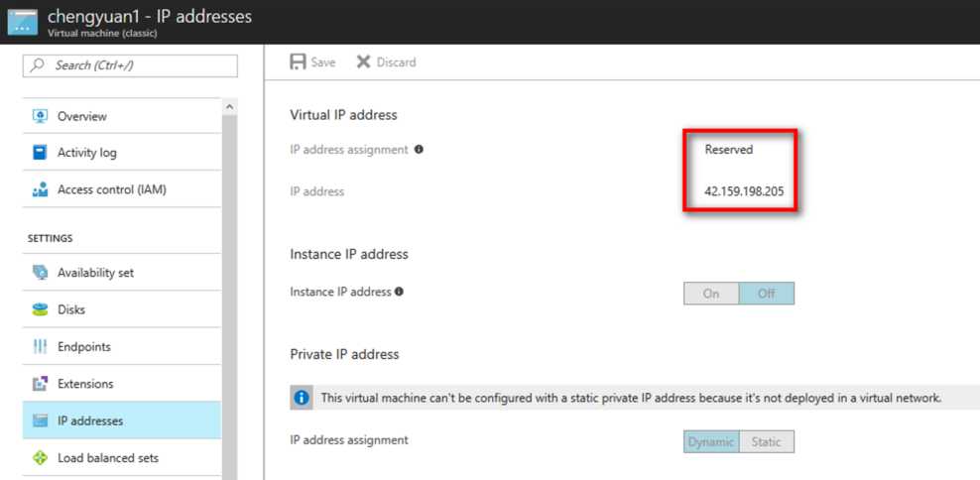This screenshot has height=480, width=980.
Task: Click the Activity log icon
Action: pos(40,153)
